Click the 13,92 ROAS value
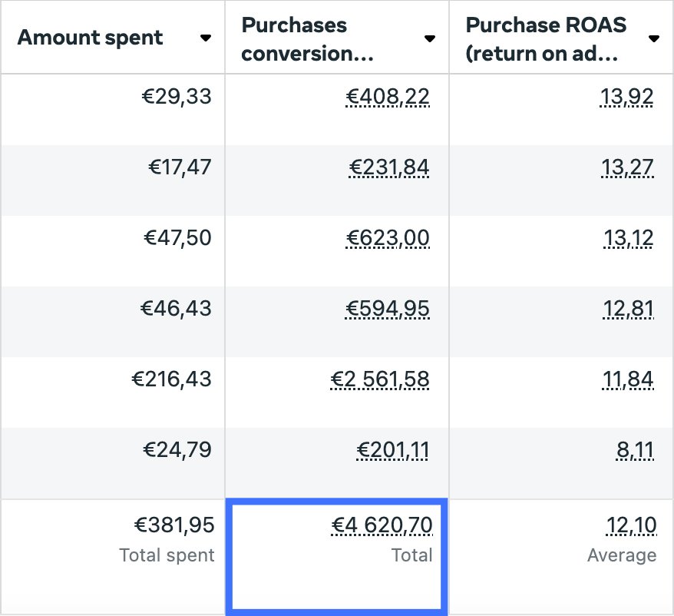The height and width of the screenshot is (616, 674). tap(629, 97)
